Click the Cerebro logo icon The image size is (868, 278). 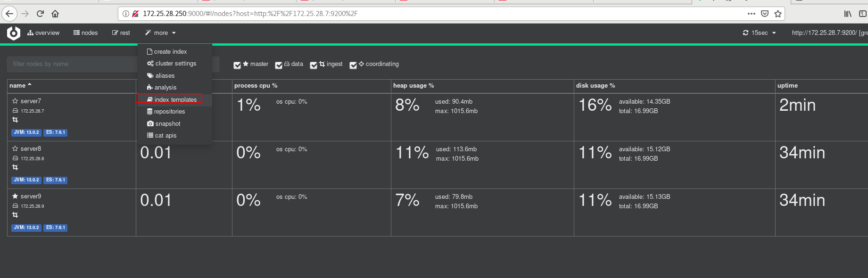pos(14,33)
